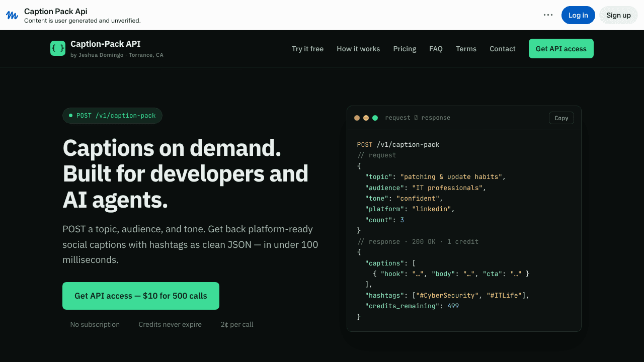
Task: Click the green dot in code window header
Action: (375, 118)
